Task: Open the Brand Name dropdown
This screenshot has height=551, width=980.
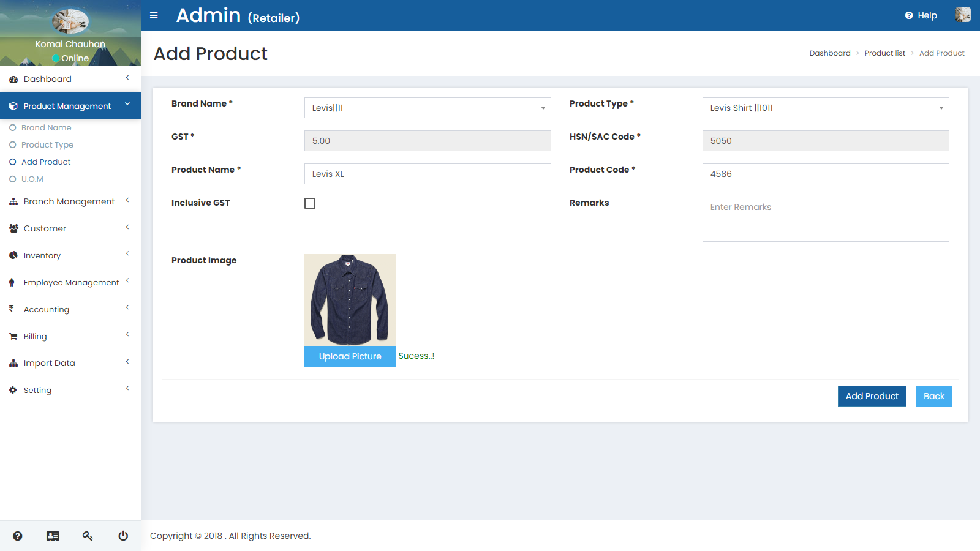Action: tap(428, 108)
